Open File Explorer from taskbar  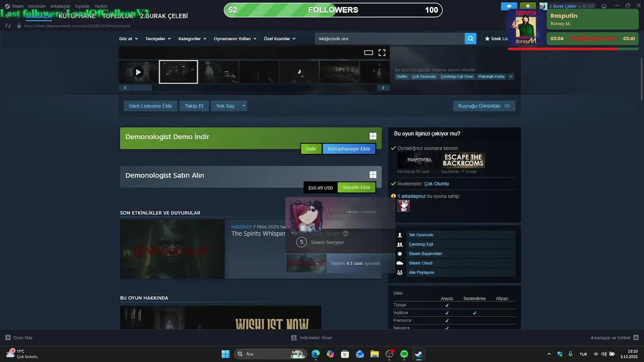(374, 354)
